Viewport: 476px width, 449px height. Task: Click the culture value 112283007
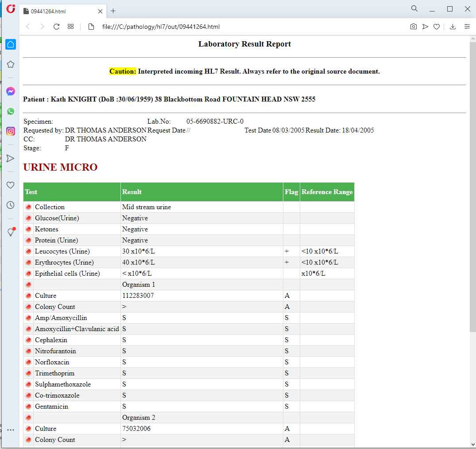point(138,296)
